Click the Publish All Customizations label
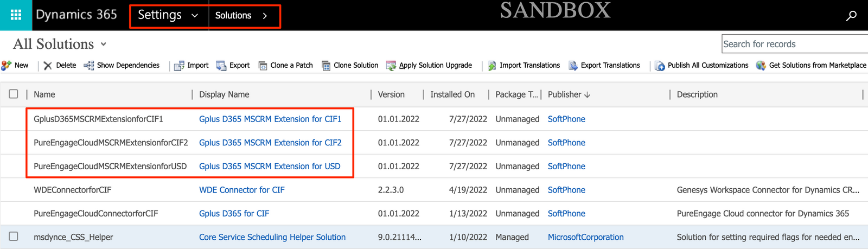Image resolution: width=868 pixels, height=249 pixels. tap(708, 65)
